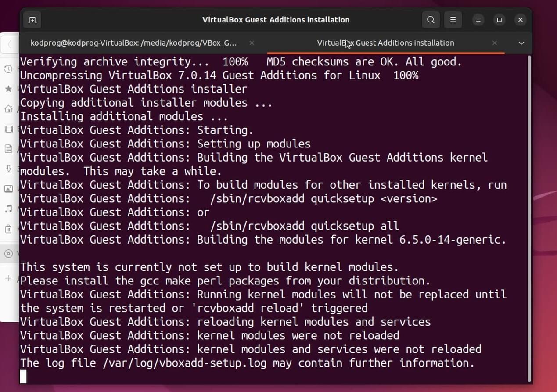Open Starred in the Files sidebar
The image size is (557, 392).
8,89
